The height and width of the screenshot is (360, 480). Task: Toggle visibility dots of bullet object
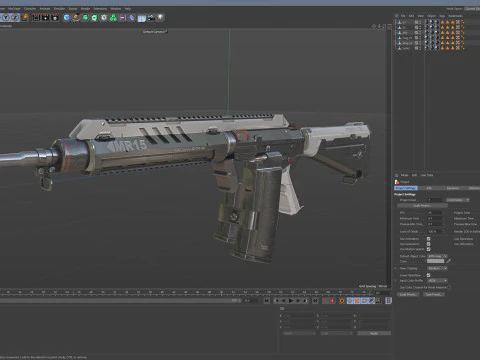420,48
